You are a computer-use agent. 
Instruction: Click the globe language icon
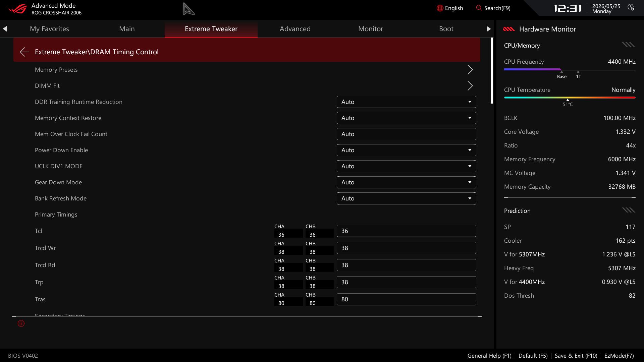[x=440, y=8]
